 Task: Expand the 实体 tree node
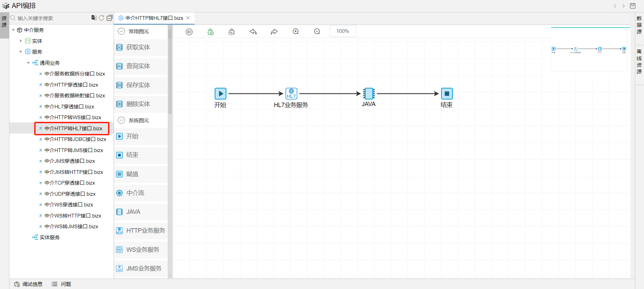pyautogui.click(x=21, y=41)
